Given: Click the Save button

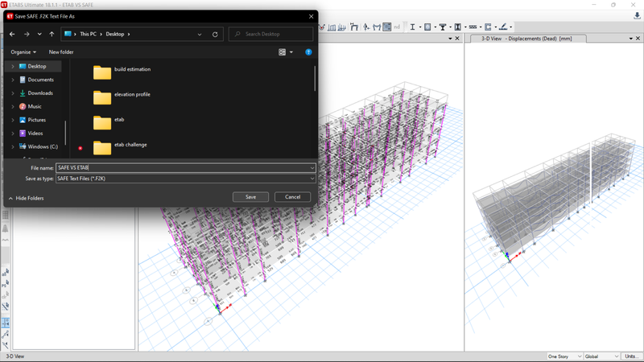Looking at the screenshot, I should pos(250,197).
